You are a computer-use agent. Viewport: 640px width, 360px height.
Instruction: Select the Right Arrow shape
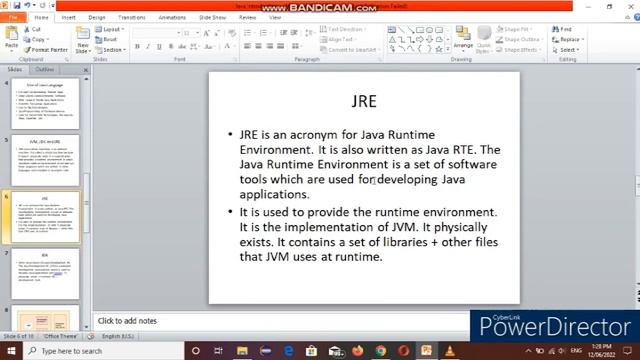tap(420, 40)
